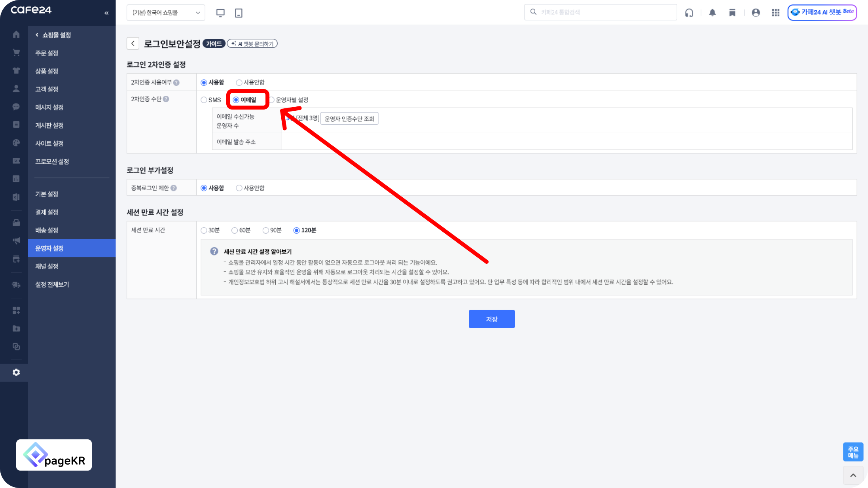
Task: Click the settings gear sidebar icon
Action: click(16, 373)
